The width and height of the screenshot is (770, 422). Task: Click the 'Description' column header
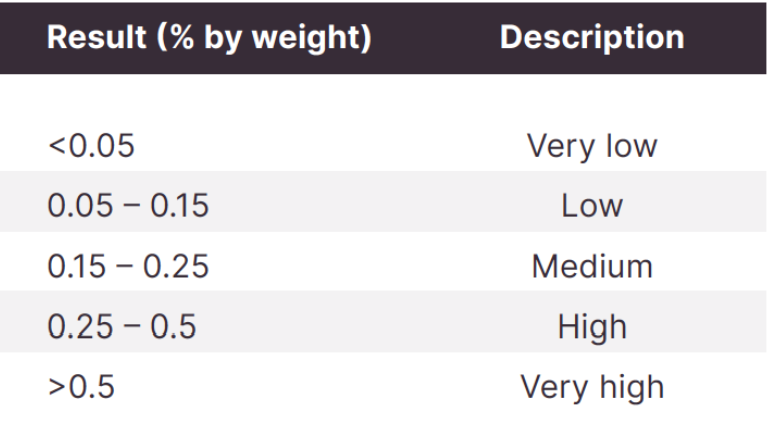(592, 37)
